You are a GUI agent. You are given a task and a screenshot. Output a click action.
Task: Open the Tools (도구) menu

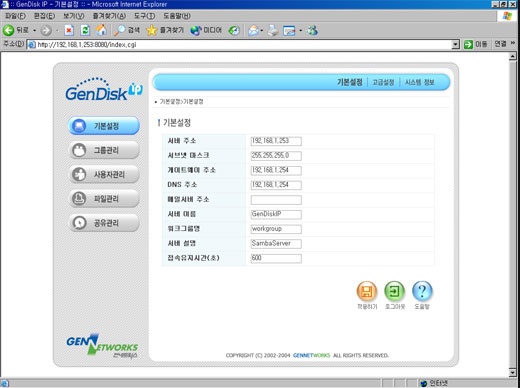tap(144, 16)
